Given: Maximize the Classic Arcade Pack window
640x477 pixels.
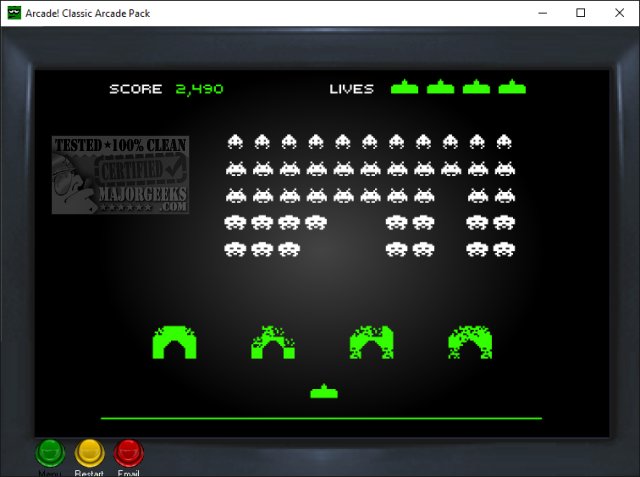Looking at the screenshot, I should [x=580, y=13].
